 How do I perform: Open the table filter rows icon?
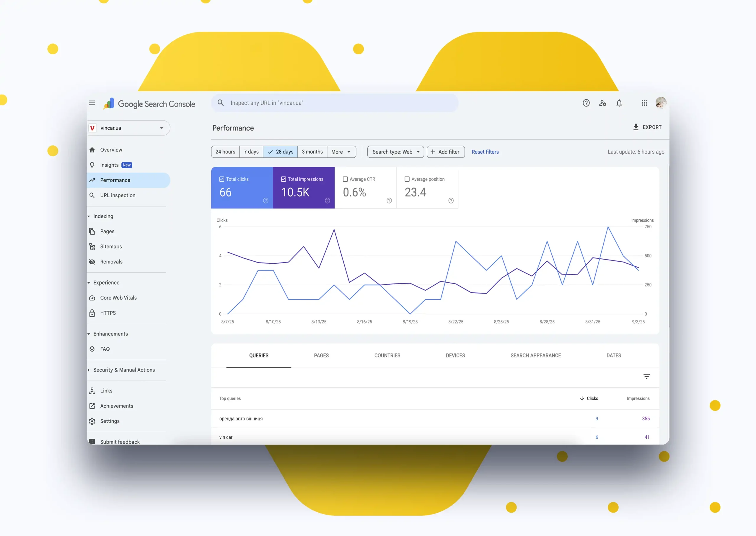[647, 377]
